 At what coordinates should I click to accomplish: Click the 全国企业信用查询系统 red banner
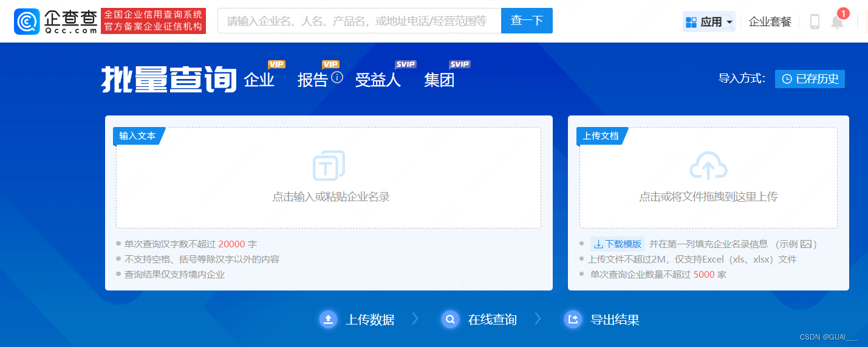[153, 21]
